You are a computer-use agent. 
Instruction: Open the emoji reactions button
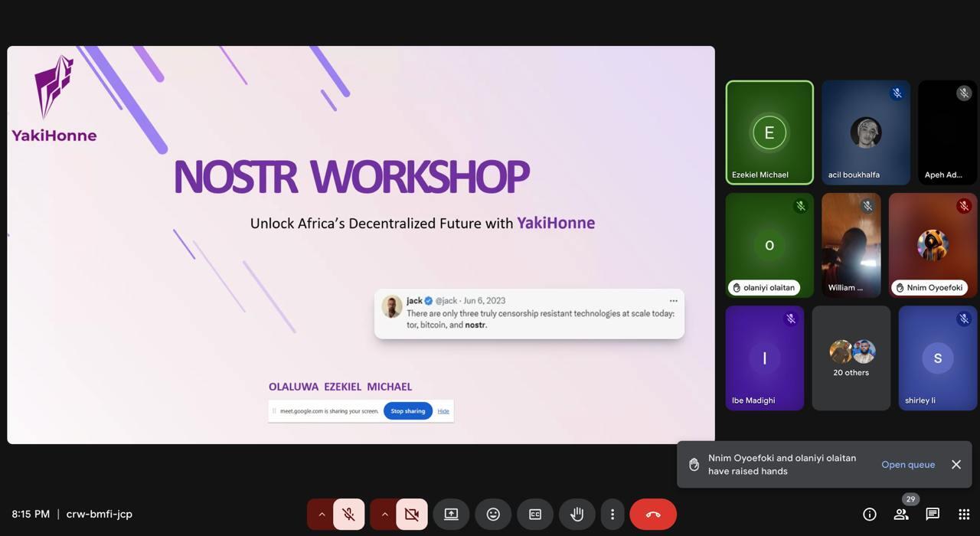pos(493,515)
